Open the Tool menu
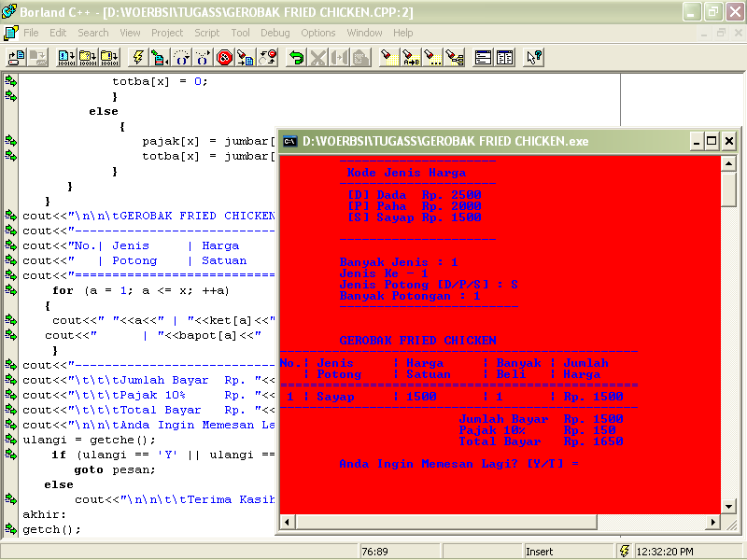This screenshot has height=560, width=747. [x=241, y=33]
